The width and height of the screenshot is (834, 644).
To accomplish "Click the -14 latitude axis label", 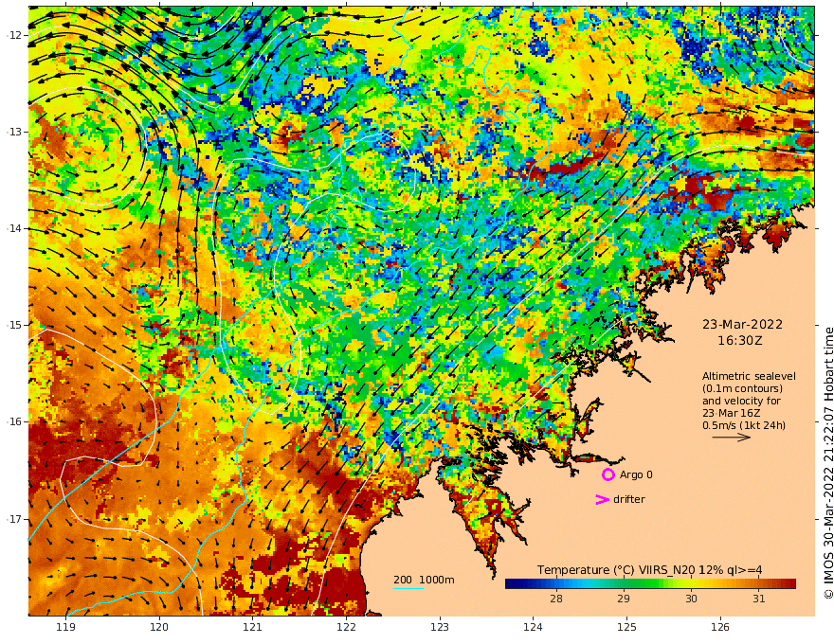I will (x=14, y=228).
